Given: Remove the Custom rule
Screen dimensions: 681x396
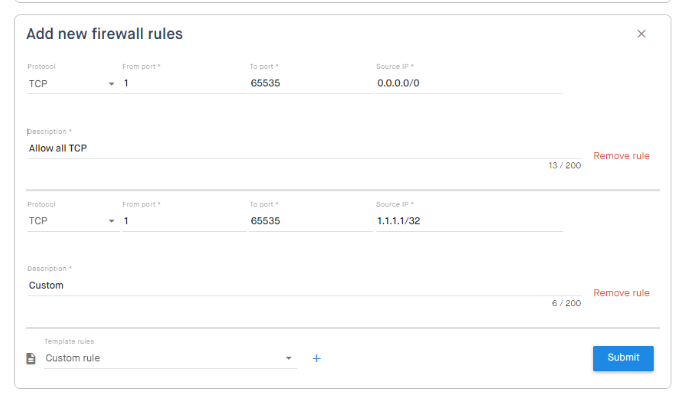Looking at the screenshot, I should [621, 293].
